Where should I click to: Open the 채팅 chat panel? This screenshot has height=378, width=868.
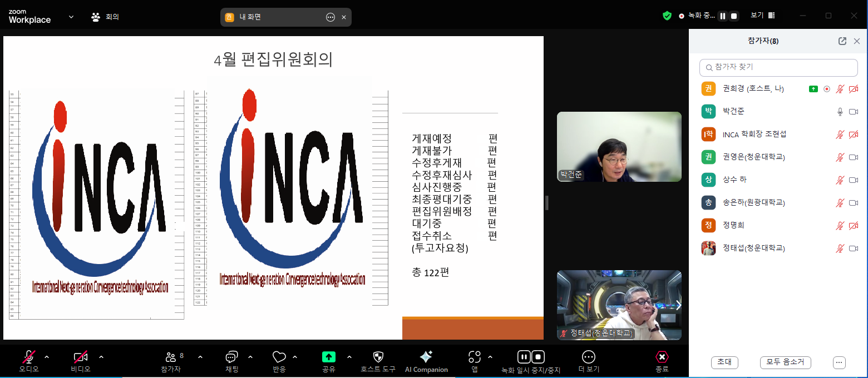(232, 357)
